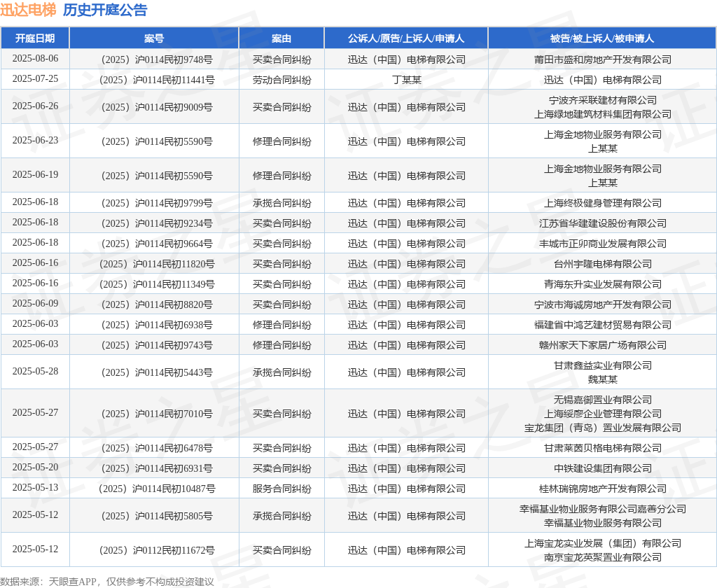The height and width of the screenshot is (588, 717).
Task: Click case number 沪0114民初9234号
Action: (x=174, y=223)
